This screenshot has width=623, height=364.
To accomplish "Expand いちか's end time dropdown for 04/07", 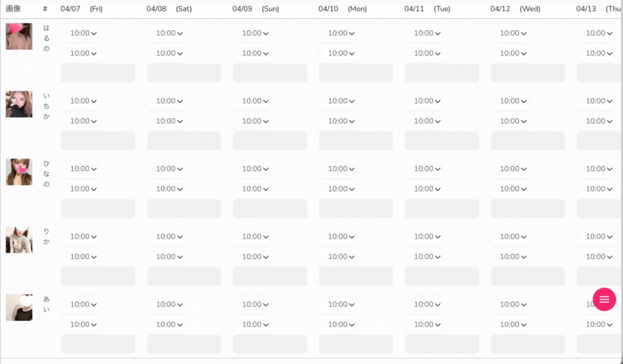I will (x=81, y=122).
